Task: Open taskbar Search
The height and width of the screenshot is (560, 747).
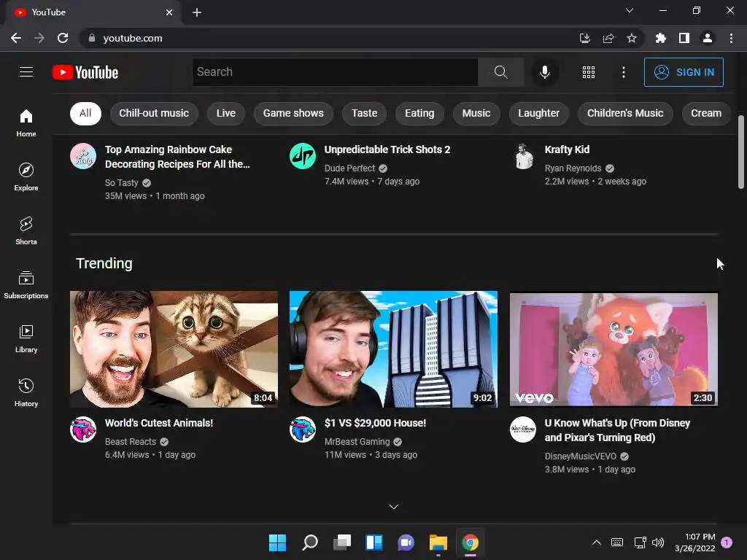Action: point(309,542)
